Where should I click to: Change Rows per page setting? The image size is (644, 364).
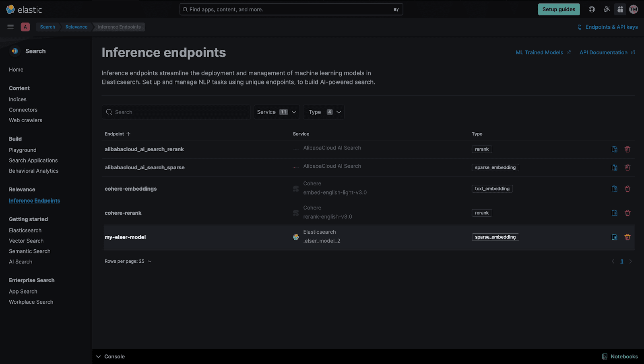[128, 261]
